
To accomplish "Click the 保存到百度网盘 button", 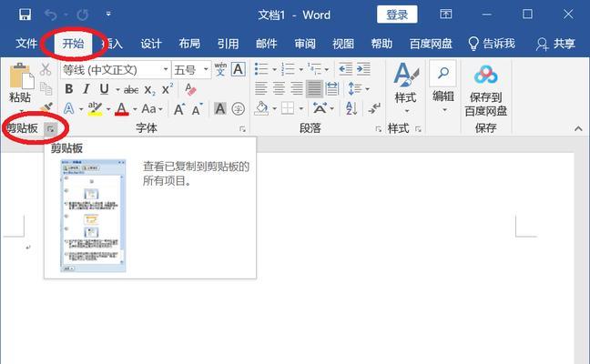I will click(x=486, y=90).
